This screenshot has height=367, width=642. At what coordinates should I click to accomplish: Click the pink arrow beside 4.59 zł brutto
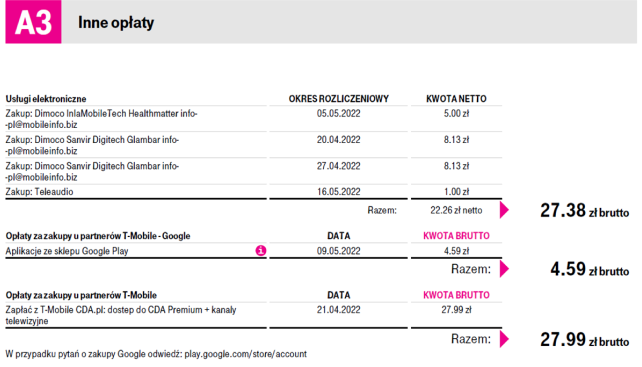click(504, 269)
